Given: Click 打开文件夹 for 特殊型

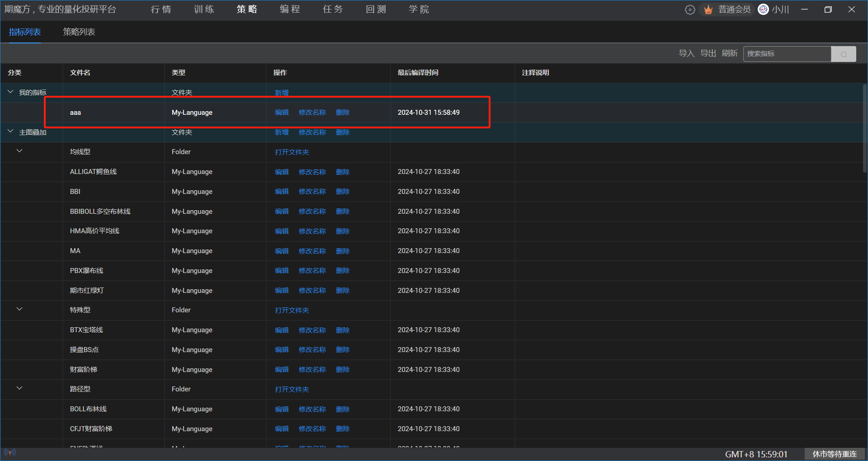Looking at the screenshot, I should (x=292, y=310).
